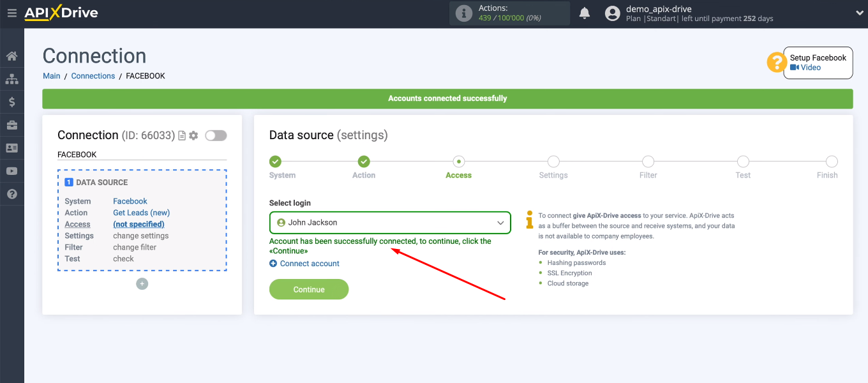Click the gear icon next to connection ID 66033
868x383 pixels.
(x=193, y=135)
